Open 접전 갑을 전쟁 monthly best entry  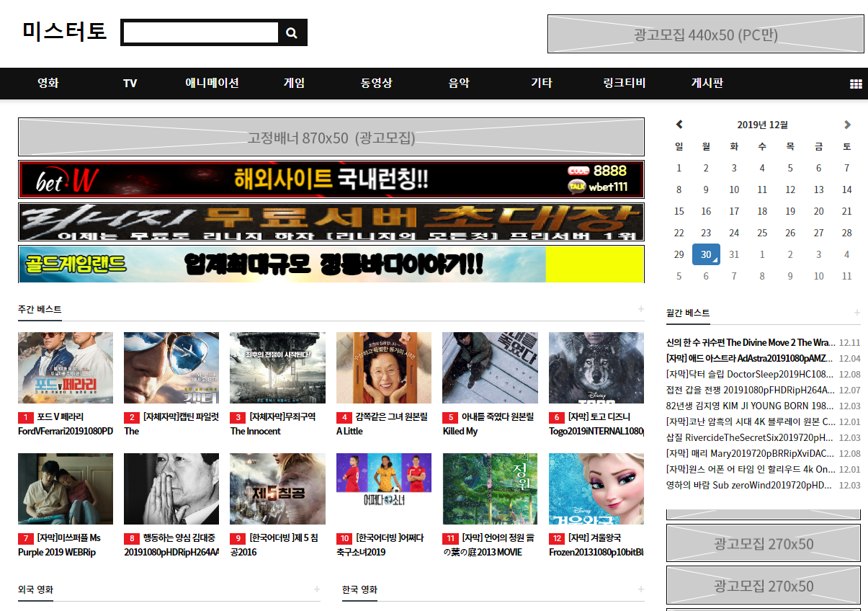[x=751, y=390]
